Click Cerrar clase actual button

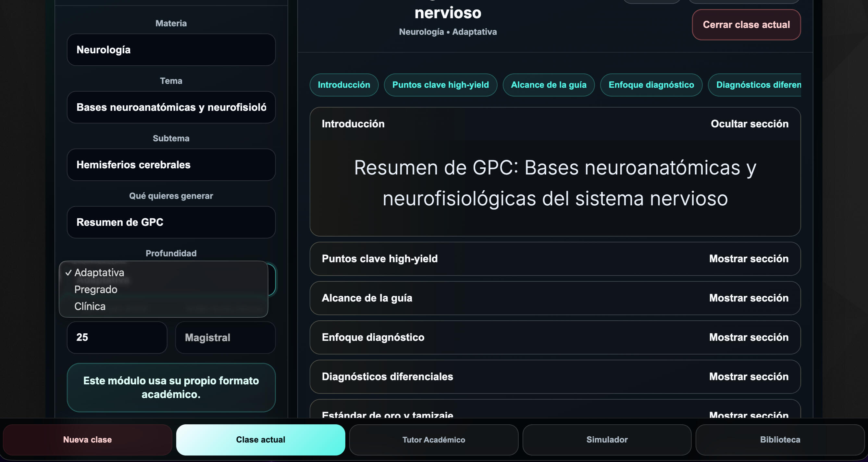click(x=746, y=25)
